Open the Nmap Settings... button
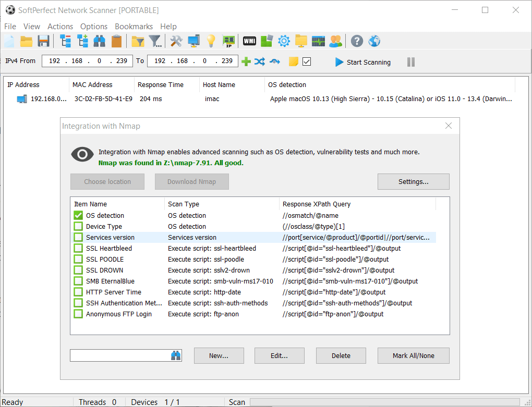This screenshot has width=532, height=407. [414, 182]
